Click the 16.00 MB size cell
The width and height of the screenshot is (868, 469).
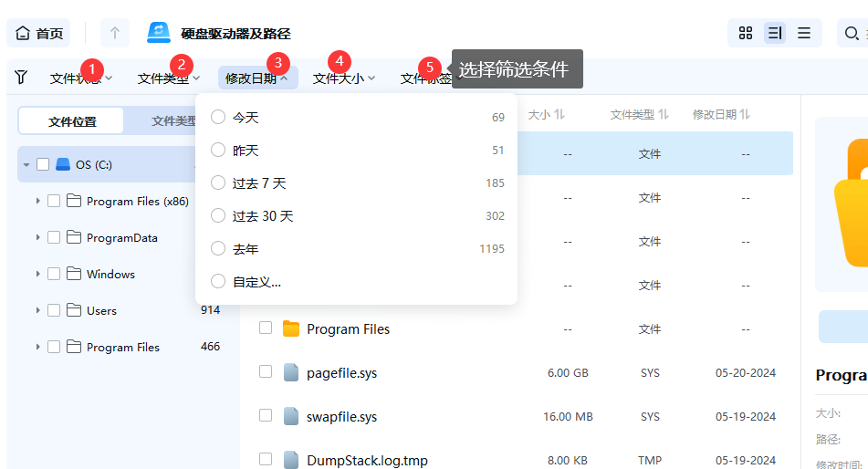[568, 417]
